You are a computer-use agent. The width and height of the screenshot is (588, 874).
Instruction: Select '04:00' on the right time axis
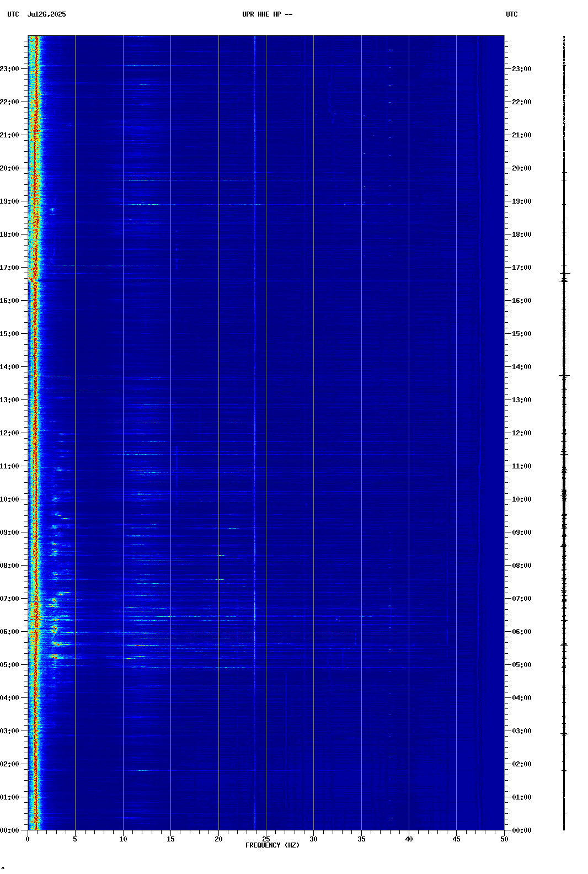522,698
